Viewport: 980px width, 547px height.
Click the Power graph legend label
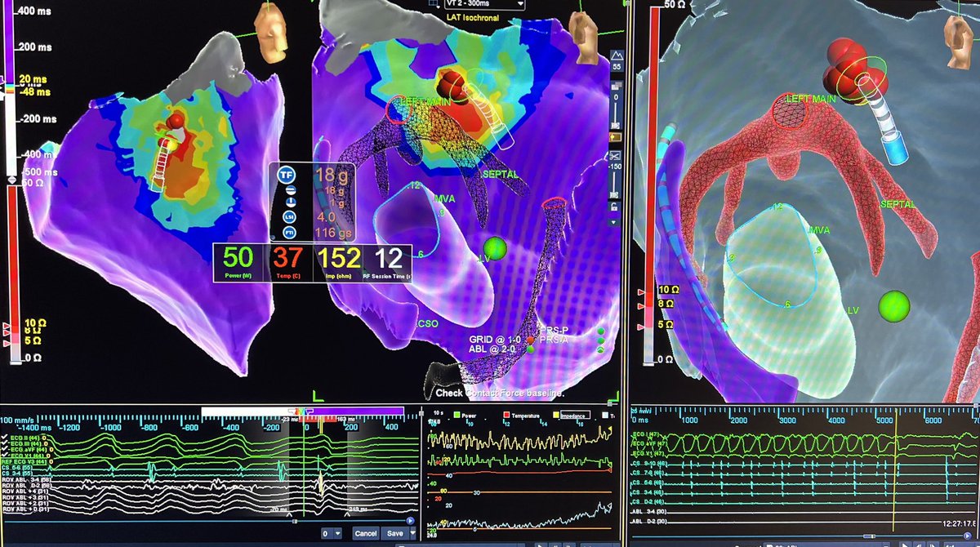pos(470,415)
